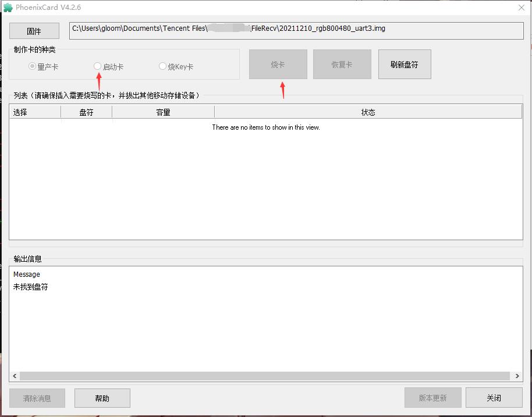The width and height of the screenshot is (532, 417).
Task: Select the 量产卡 radio option
Action: click(x=33, y=66)
